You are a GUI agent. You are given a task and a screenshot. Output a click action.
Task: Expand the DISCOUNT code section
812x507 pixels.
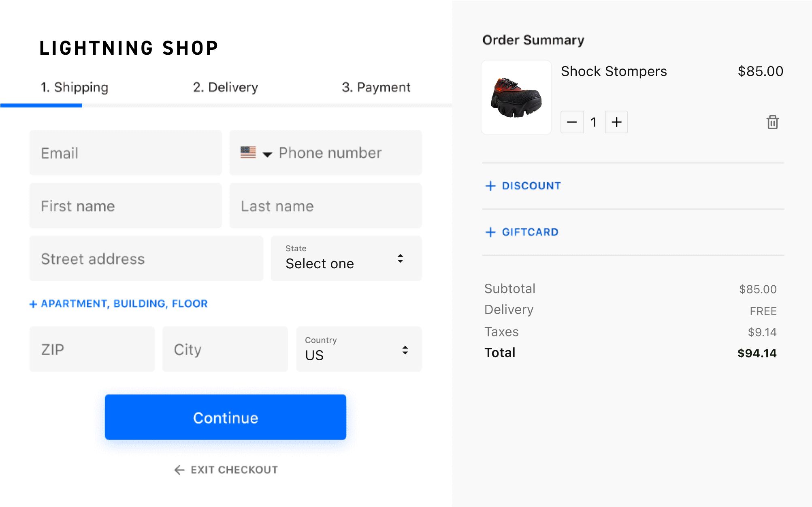click(531, 186)
